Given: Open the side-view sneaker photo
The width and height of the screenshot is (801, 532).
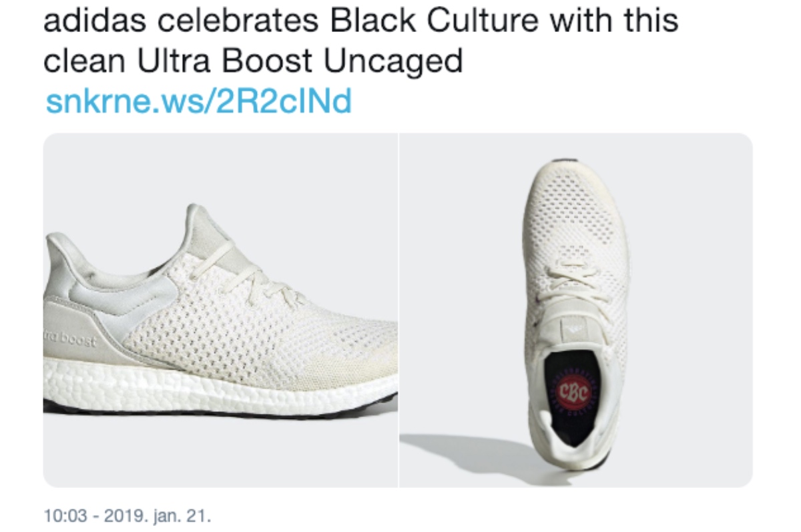Looking at the screenshot, I should tap(220, 310).
